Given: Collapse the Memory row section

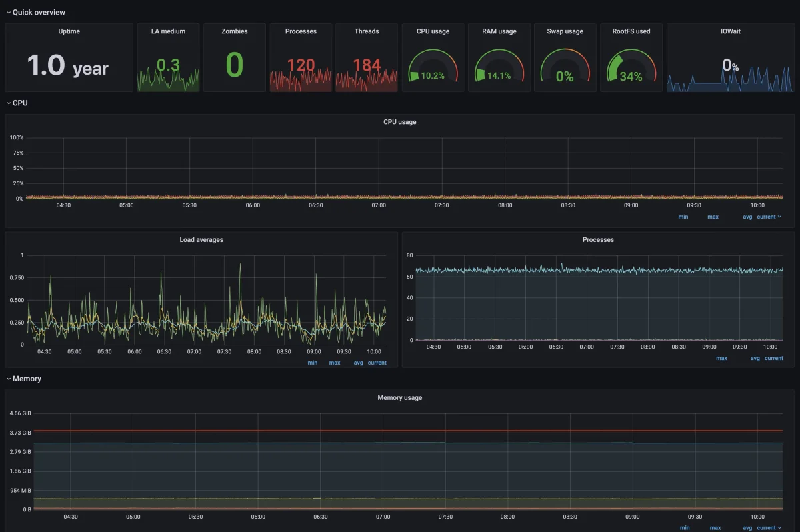Looking at the screenshot, I should click(26, 379).
